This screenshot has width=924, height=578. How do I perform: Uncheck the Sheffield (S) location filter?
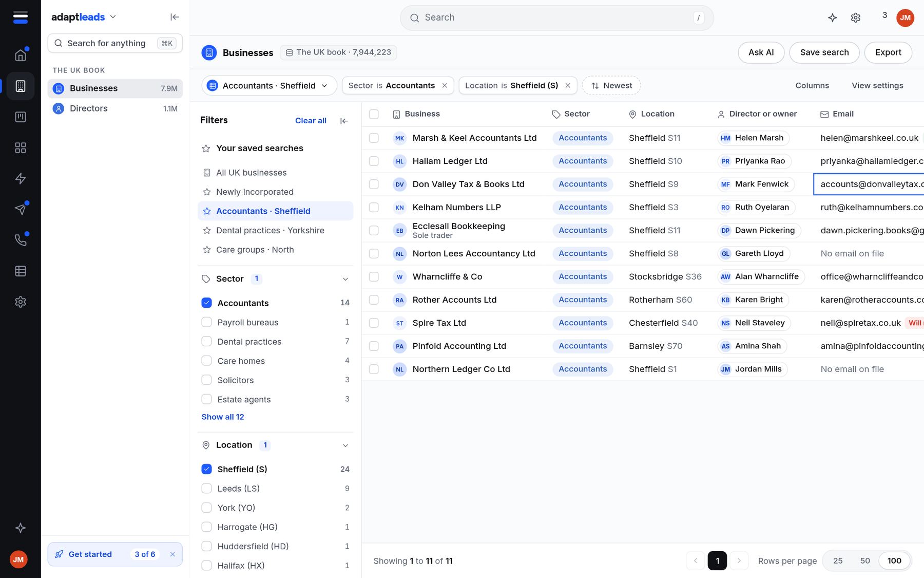point(206,469)
